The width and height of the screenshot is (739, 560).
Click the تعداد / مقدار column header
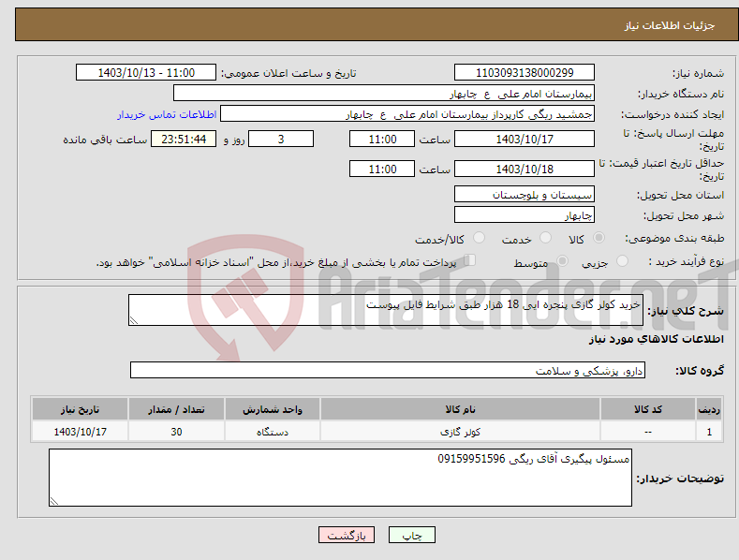tap(176, 409)
